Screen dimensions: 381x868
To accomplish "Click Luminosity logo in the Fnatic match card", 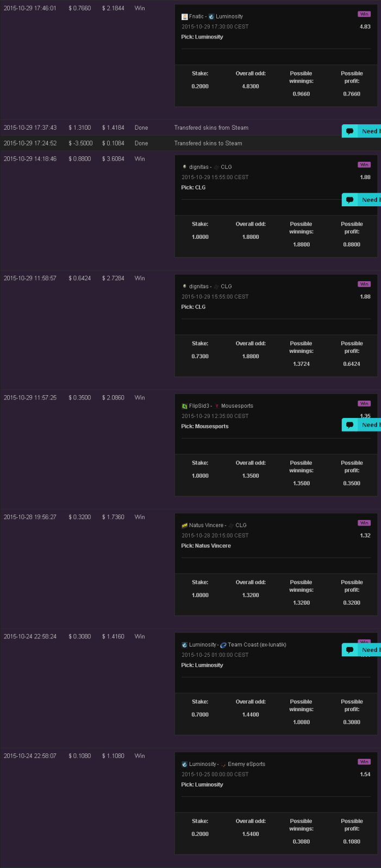I will [211, 17].
